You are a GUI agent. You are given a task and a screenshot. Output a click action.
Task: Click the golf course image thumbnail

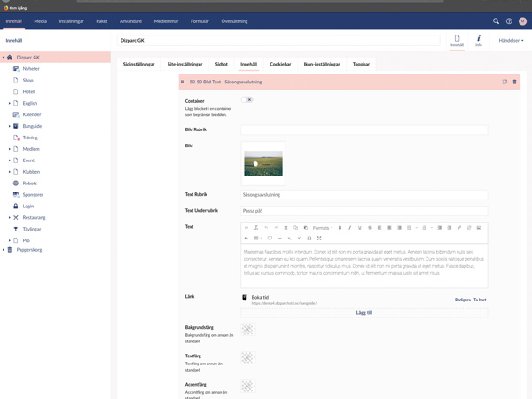263,164
